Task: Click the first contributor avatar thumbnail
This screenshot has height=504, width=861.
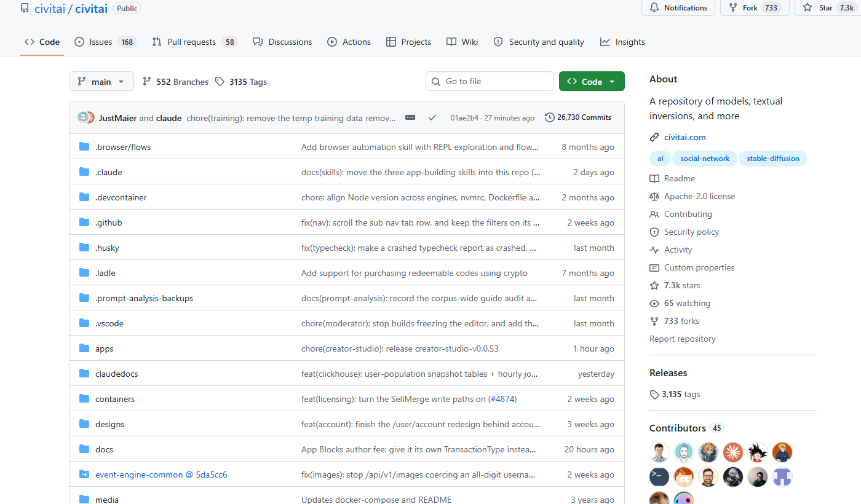Action: pos(659,452)
